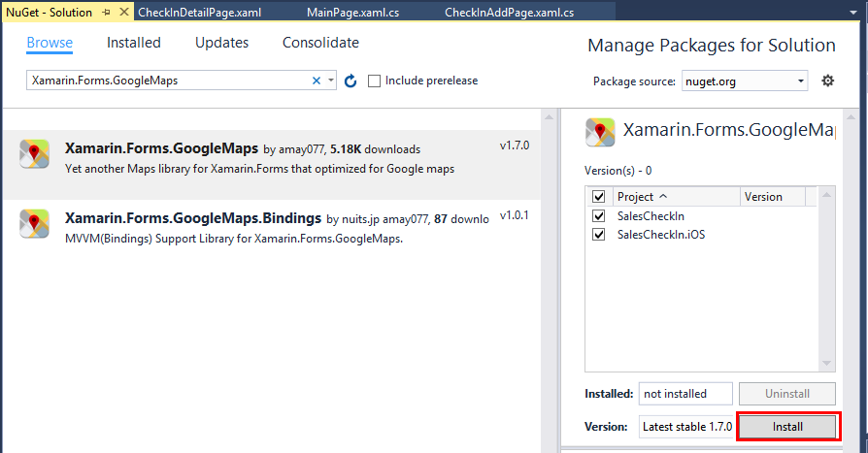Toggle the select-all projects checkbox
Viewport: 868px width, 453px height.
tap(598, 196)
